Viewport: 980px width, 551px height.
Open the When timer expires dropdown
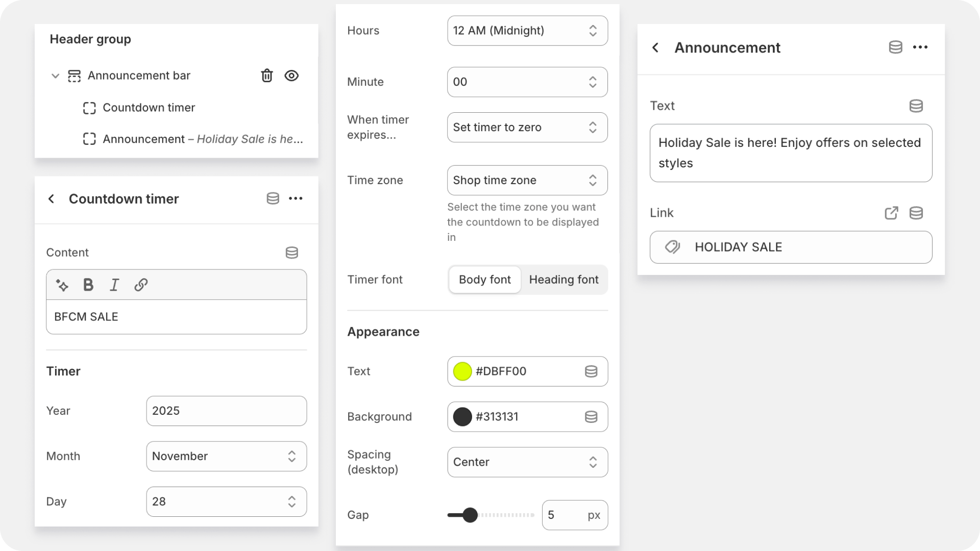[x=527, y=128]
